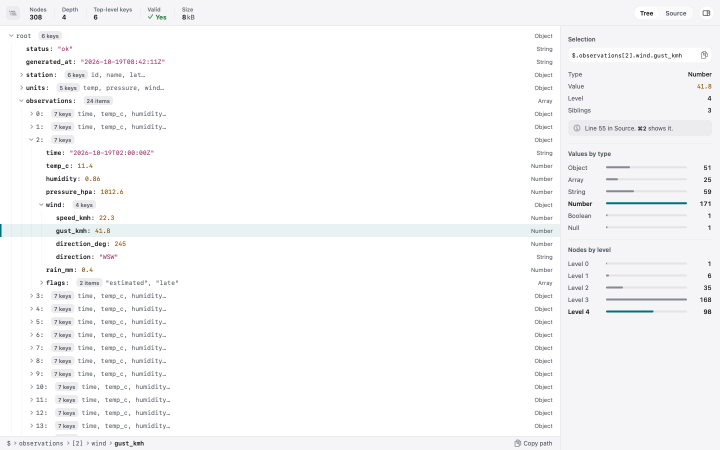
Task: Click the Size 8 kB stat
Action: click(x=188, y=13)
